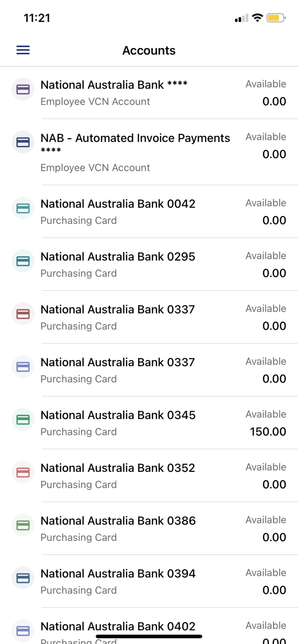Open NAB - Automated Invoice Payments account title
The image size is (298, 644).
(135, 138)
